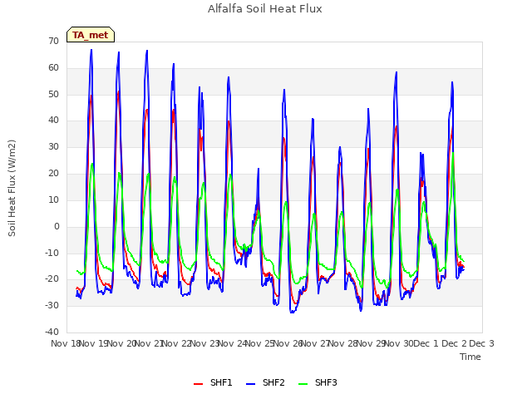Click the green SHF3 legend line marker
The image size is (532, 399).
(303, 384)
